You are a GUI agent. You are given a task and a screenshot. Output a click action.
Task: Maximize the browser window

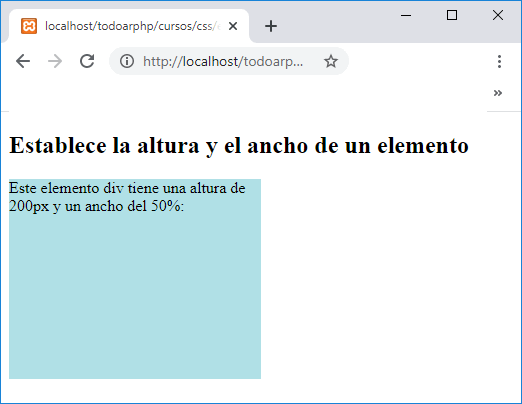click(452, 15)
